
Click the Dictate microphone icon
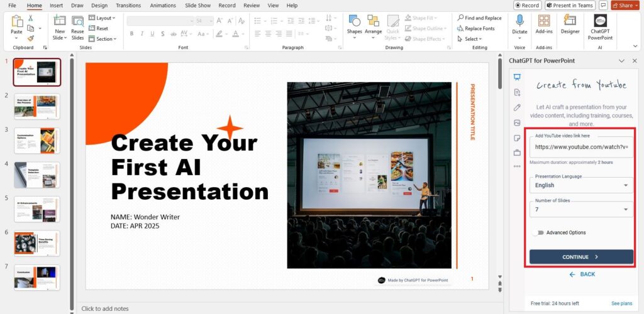tap(519, 21)
